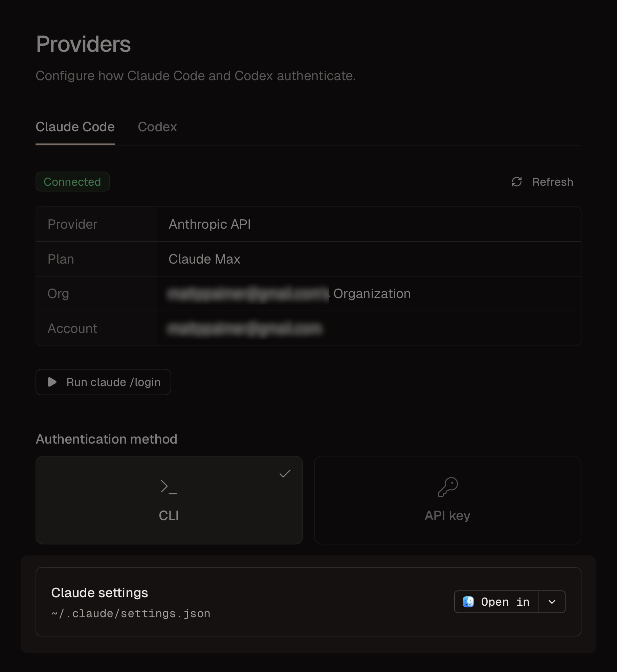Click the Claude Max plan value

tap(204, 259)
